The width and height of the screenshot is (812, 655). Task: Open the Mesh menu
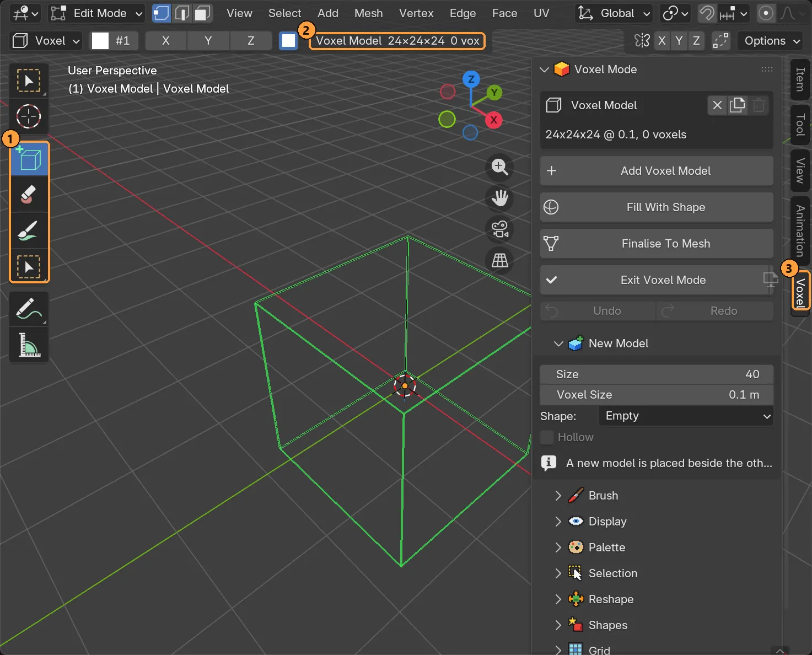pos(369,13)
